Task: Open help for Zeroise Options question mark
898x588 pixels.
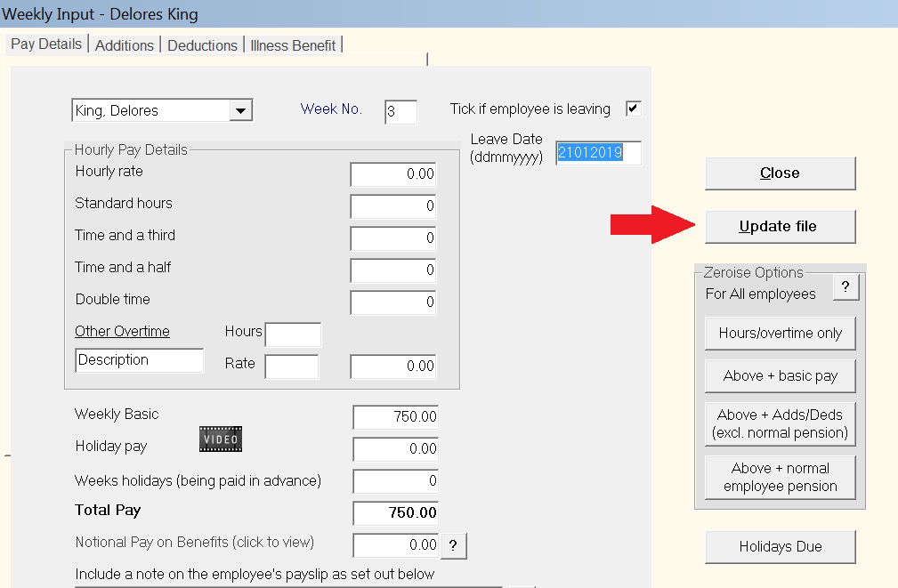Action: click(845, 287)
